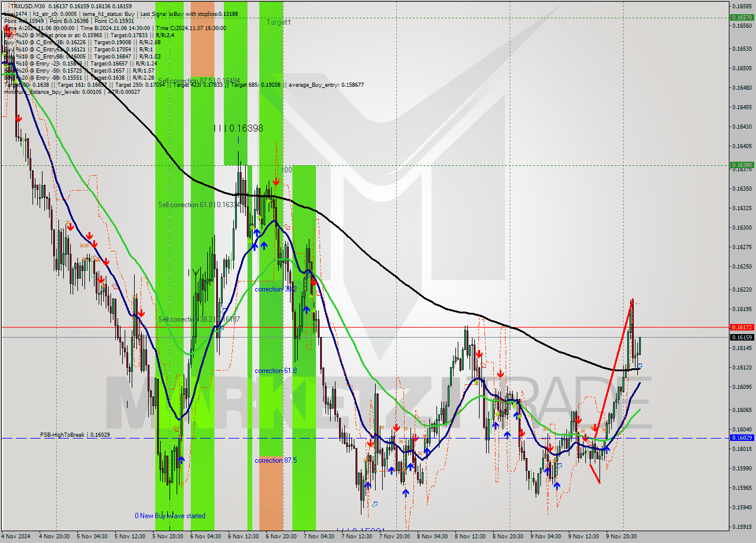Click 'Sell correction 61.8 | 0.16334' label
The width and height of the screenshot is (756, 543).
[x=199, y=205]
